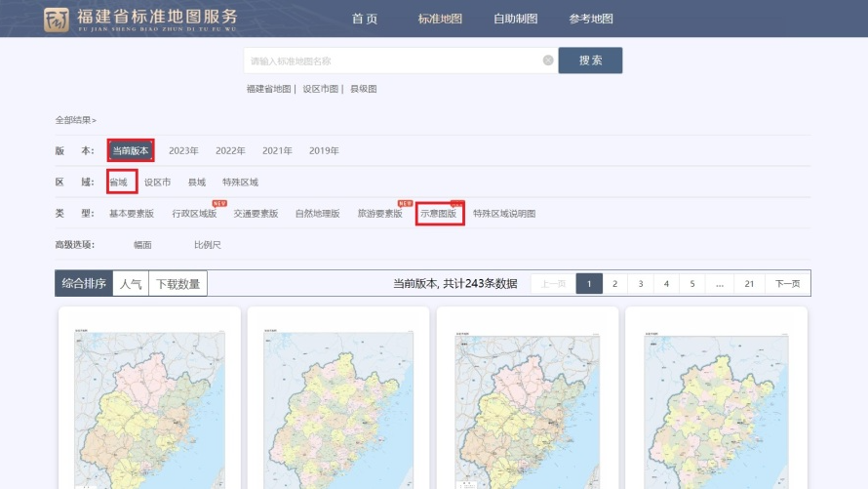Image resolution: width=868 pixels, height=489 pixels.
Task: Open the 参考地图 navigation item
Action: click(591, 19)
